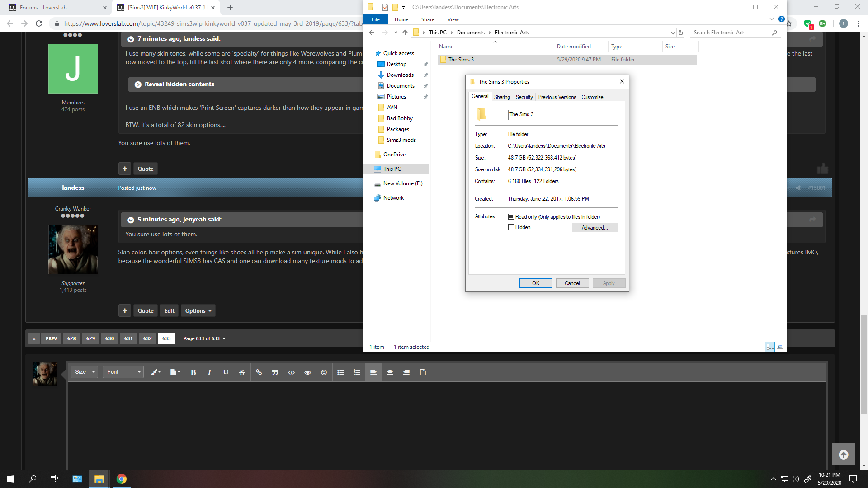Go up one folder in Explorer
The width and height of the screenshot is (868, 488).
click(405, 33)
